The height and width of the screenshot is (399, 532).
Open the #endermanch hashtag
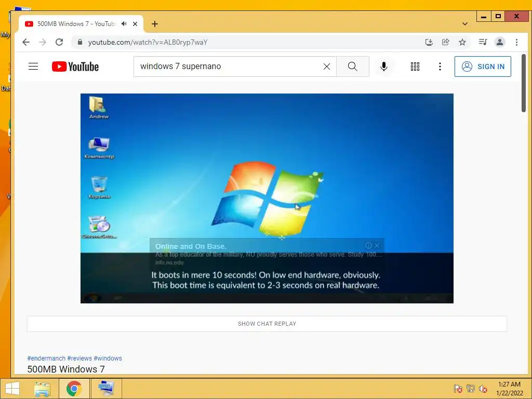46,358
